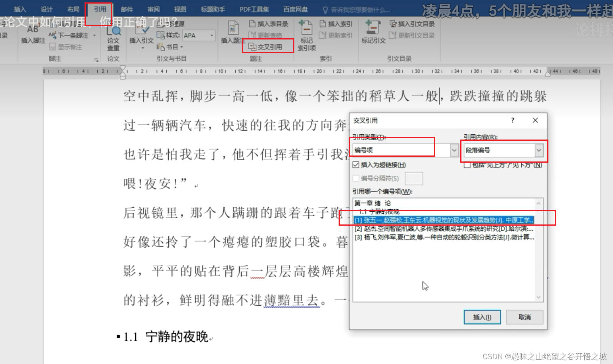Close the Cross-reference dialog

click(535, 120)
